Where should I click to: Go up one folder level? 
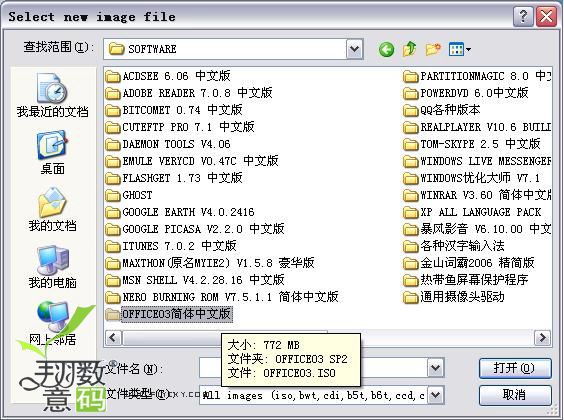click(x=409, y=49)
